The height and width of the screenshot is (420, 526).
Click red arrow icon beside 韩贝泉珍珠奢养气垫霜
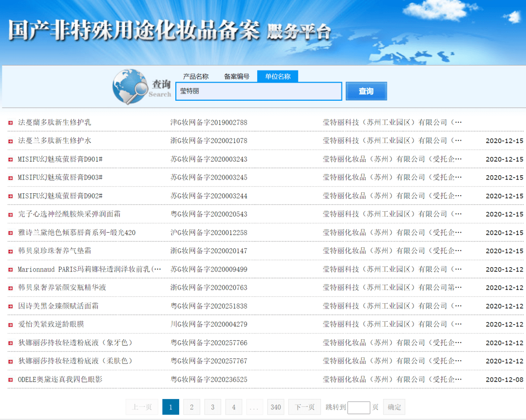pyautogui.click(x=10, y=251)
